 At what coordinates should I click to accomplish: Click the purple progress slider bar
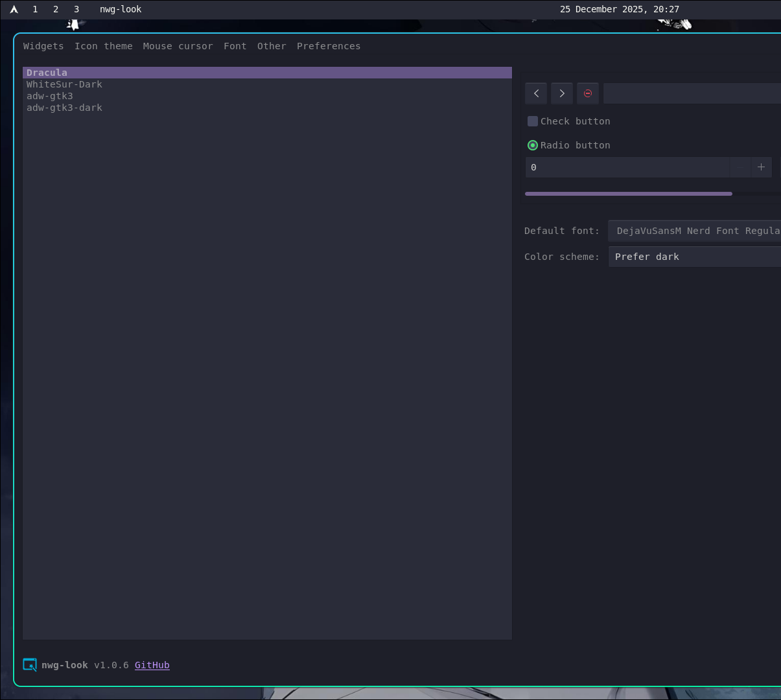tap(628, 193)
